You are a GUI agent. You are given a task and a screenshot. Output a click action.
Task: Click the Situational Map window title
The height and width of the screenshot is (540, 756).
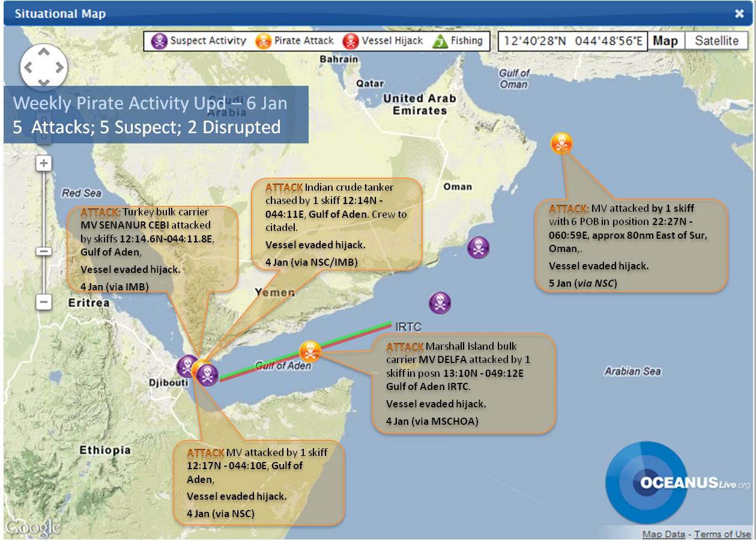[x=60, y=14]
